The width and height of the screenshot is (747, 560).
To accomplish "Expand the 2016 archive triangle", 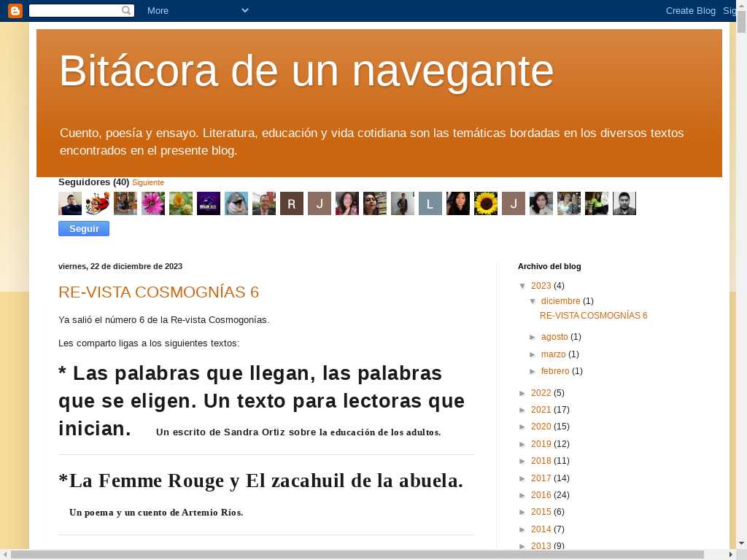I will [x=522, y=496].
